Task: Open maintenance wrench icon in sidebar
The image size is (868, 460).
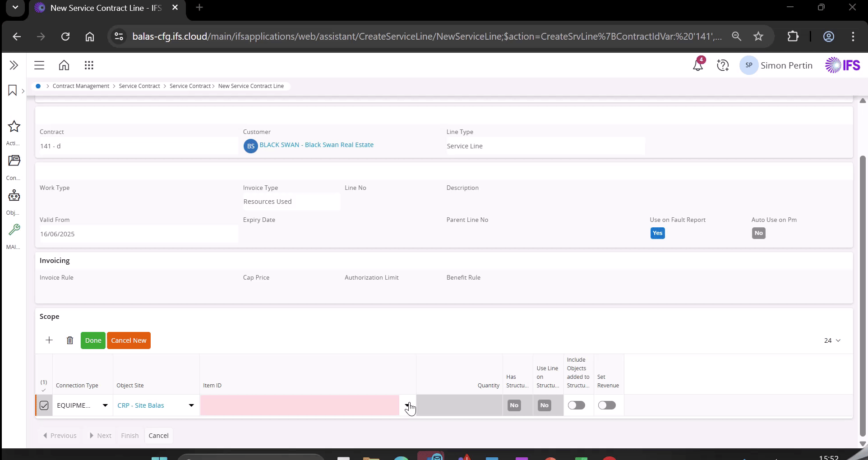Action: click(x=14, y=230)
